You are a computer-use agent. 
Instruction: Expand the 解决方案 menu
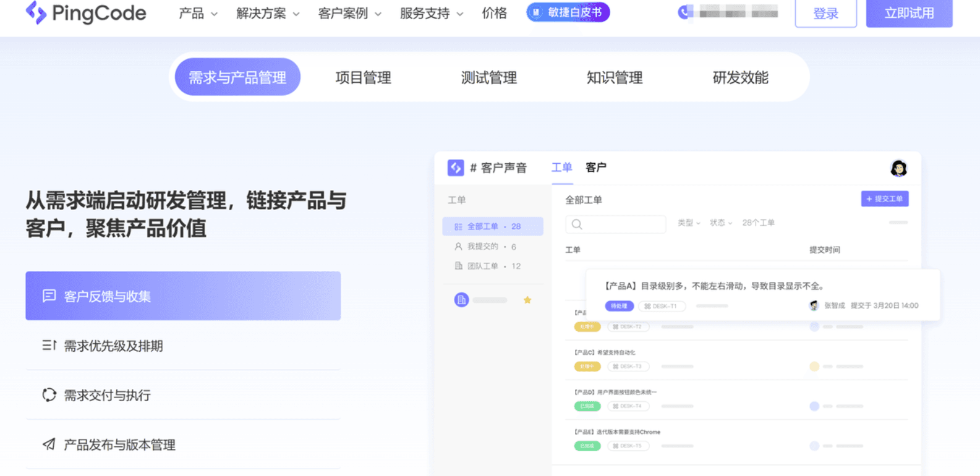[x=268, y=13]
